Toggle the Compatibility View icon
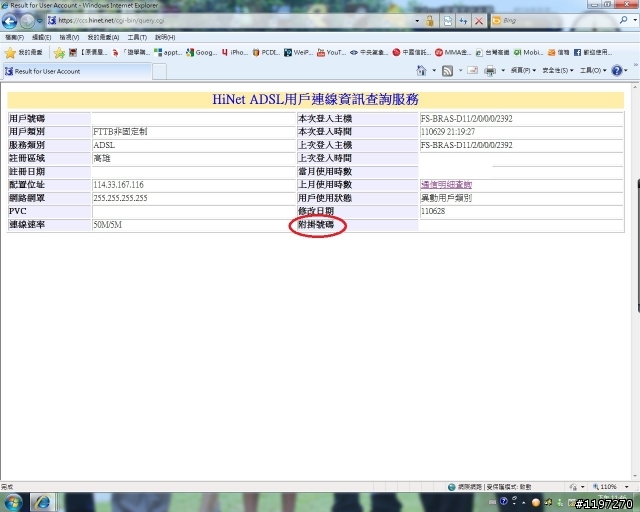Image resolution: width=640 pixels, height=512 pixels. (x=448, y=21)
